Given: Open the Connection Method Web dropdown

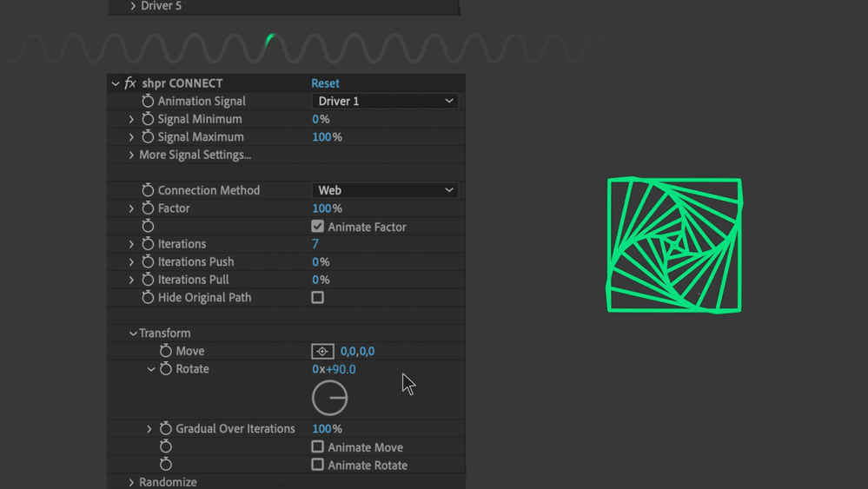Looking at the screenshot, I should [385, 190].
